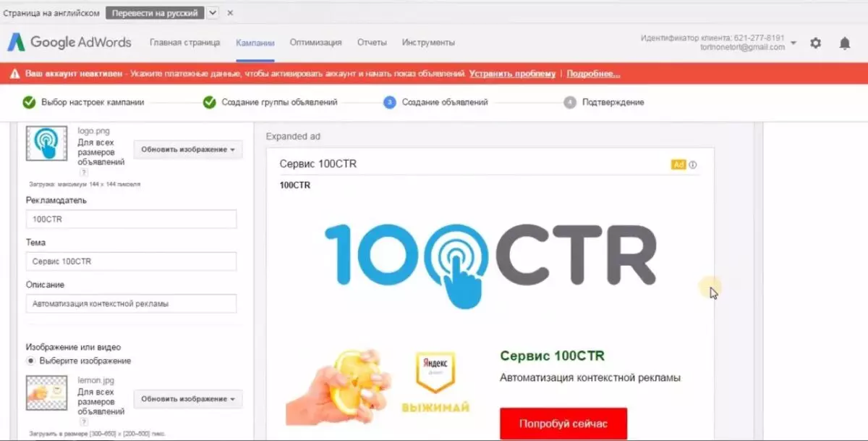The height and width of the screenshot is (441, 868).
Task: Click the Подтверждение step label
Action: pyautogui.click(x=613, y=102)
